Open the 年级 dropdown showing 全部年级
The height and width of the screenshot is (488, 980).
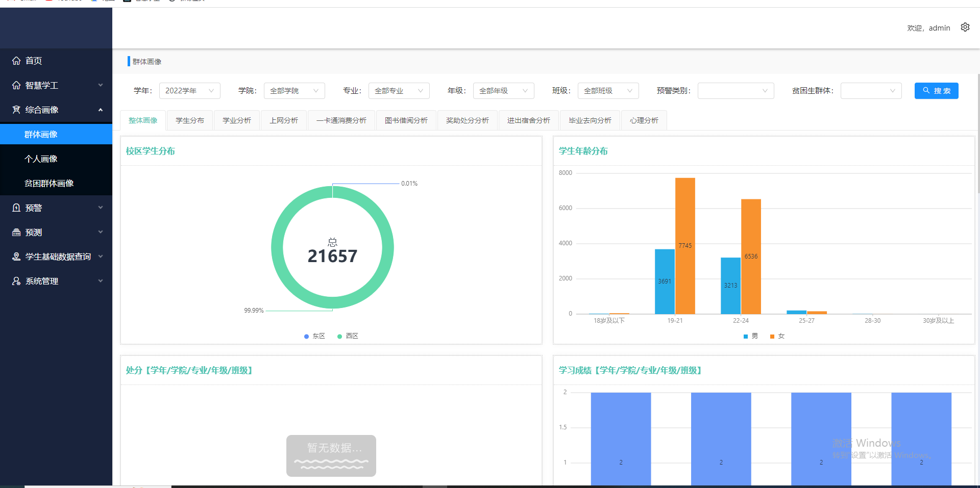click(504, 91)
